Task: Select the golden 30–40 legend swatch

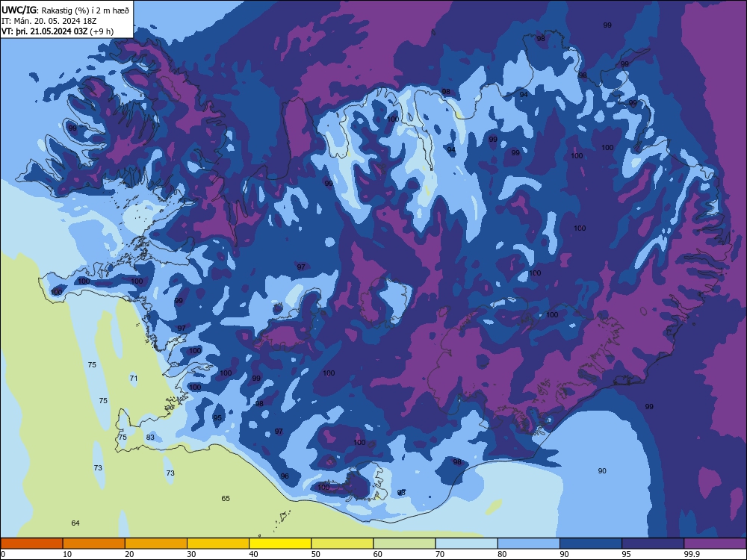Action: click(x=218, y=544)
